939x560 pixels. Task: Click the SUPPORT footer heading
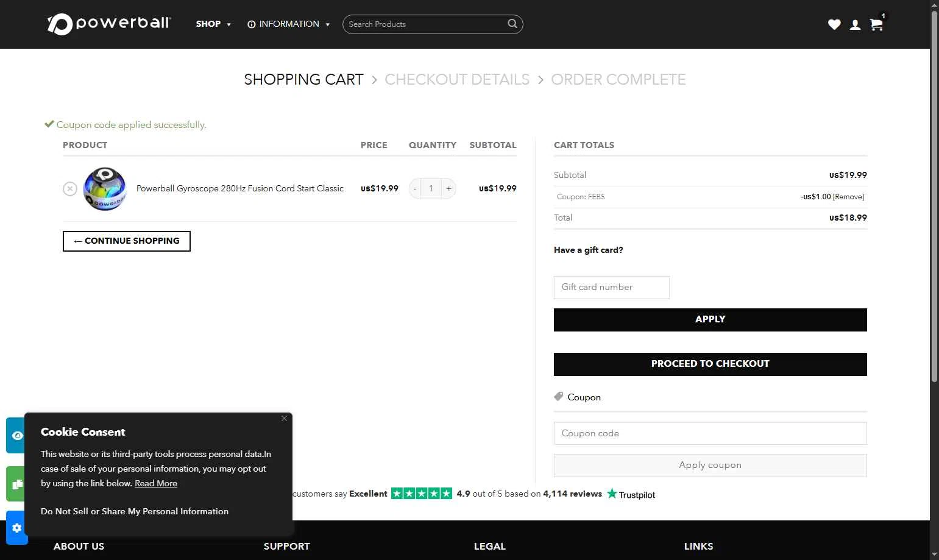(286, 546)
